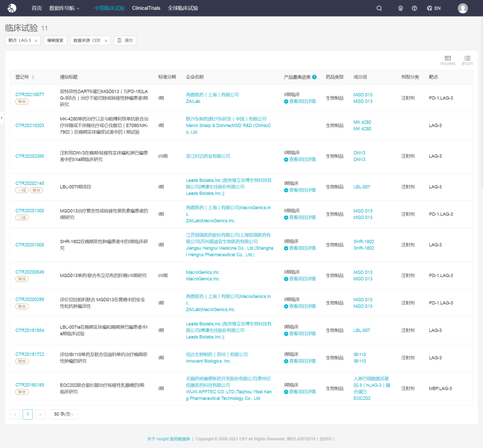Open company 浙江时迈药业有限公司
The image size is (483, 448).
(x=208, y=156)
